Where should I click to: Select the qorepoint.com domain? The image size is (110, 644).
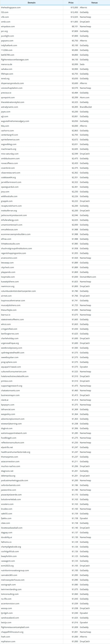click(x=8, y=97)
